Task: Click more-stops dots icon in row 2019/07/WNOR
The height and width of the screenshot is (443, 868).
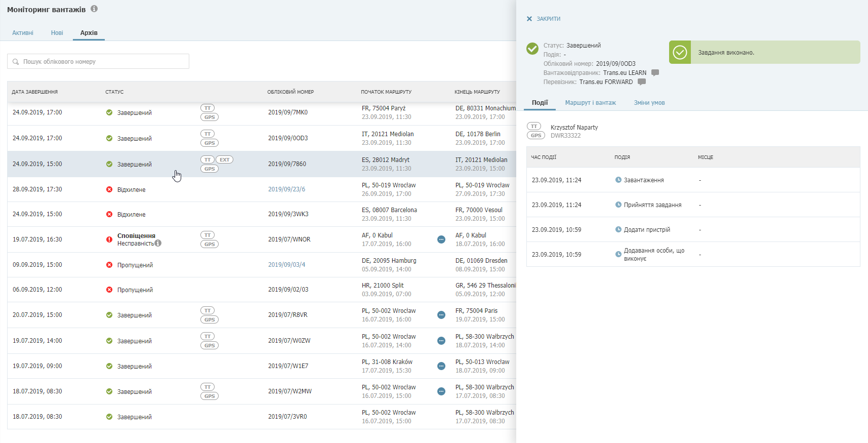Action: coord(441,239)
